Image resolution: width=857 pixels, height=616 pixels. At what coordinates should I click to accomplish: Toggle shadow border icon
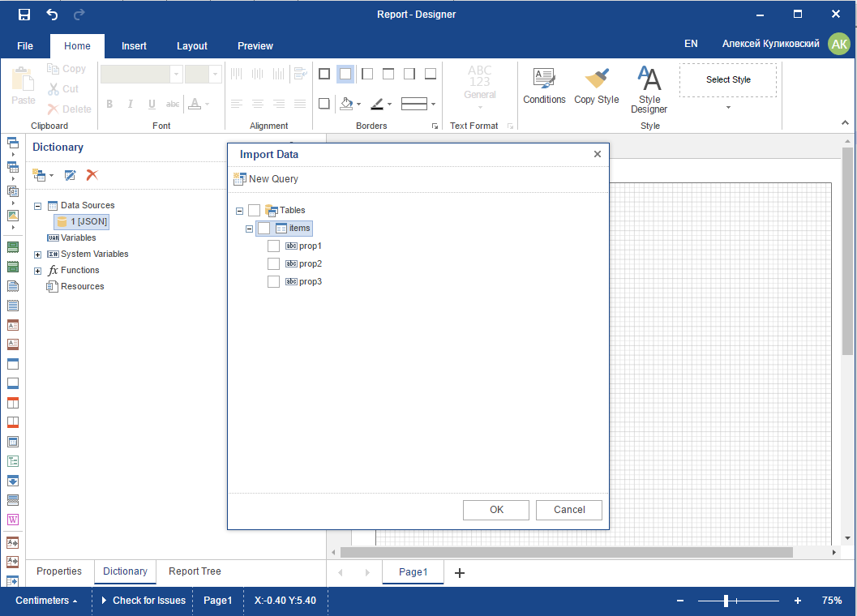[x=324, y=103]
